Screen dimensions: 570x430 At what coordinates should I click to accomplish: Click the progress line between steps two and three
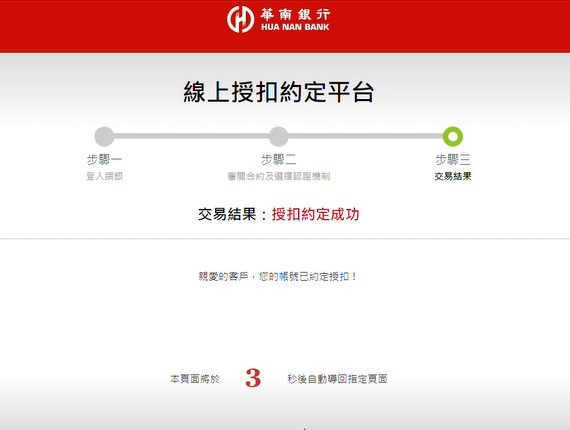pos(366,136)
